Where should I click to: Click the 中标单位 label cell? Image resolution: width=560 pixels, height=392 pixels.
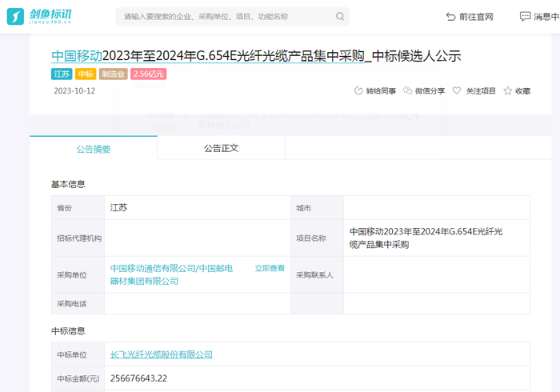78,354
